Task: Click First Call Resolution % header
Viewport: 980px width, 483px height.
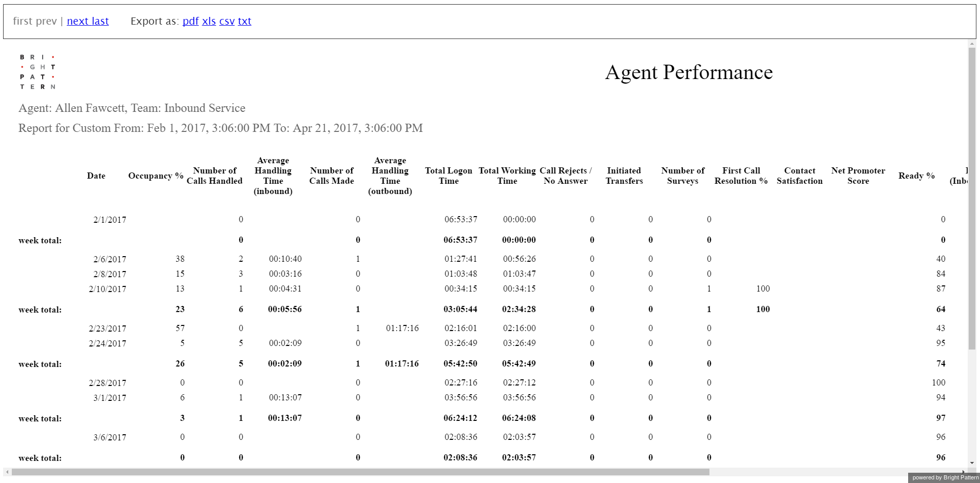Action: pyautogui.click(x=741, y=176)
